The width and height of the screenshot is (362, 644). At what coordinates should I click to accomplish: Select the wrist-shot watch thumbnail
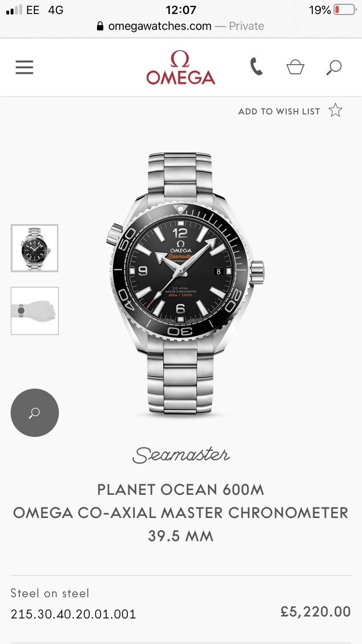pos(35,311)
